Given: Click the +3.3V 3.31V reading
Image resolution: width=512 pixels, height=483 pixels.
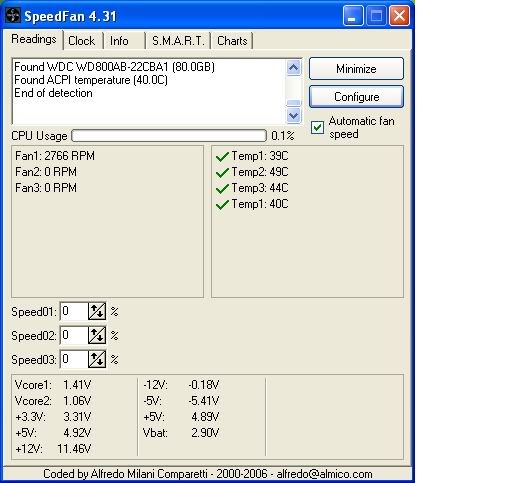Looking at the screenshot, I should [53, 417].
